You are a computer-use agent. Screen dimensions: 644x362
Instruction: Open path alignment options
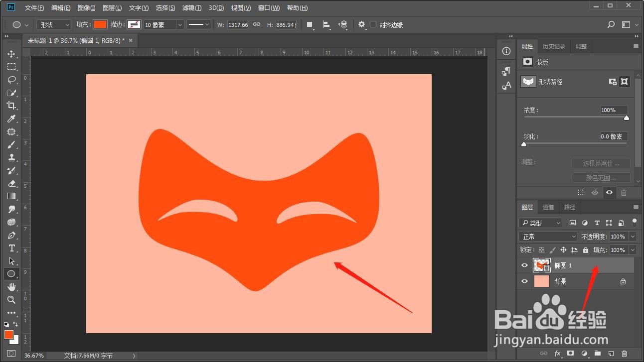(x=326, y=24)
